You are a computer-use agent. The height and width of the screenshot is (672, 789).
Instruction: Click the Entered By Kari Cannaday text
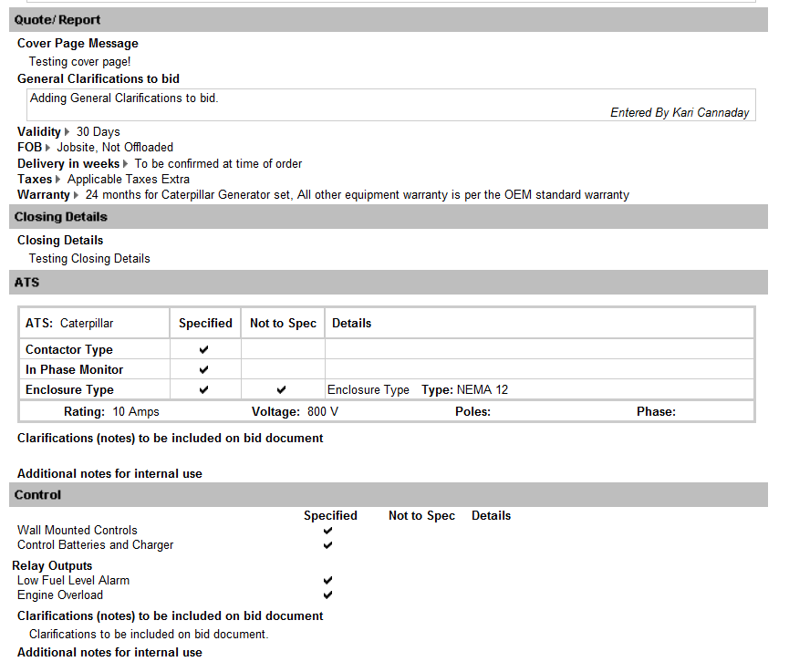click(680, 113)
